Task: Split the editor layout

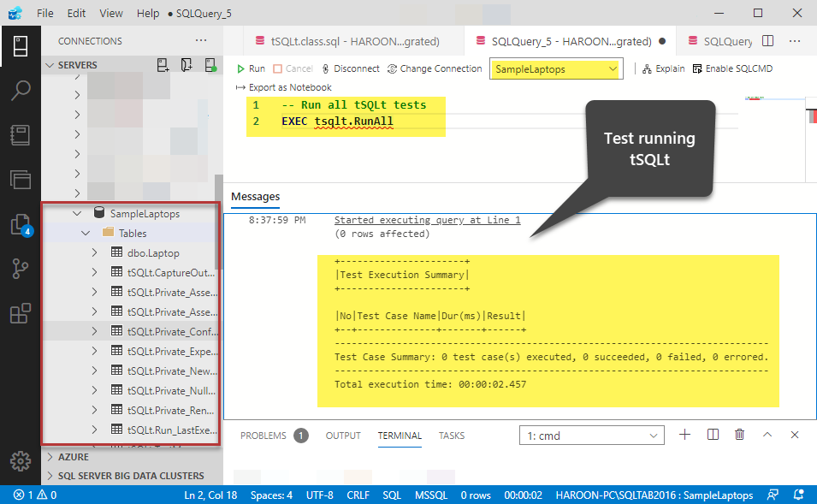Action: pos(768,41)
